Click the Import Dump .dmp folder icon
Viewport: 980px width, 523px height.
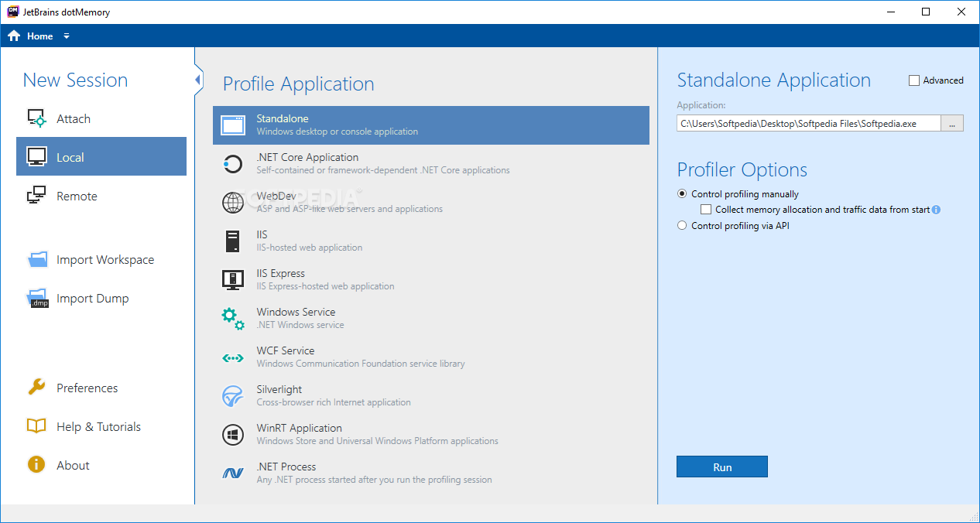[37, 299]
